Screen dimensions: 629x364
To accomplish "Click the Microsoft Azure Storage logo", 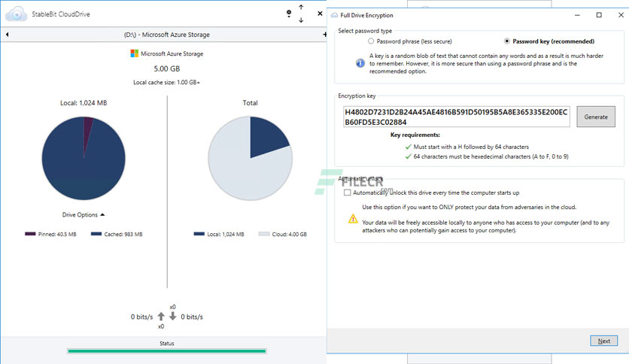I will click(x=135, y=53).
